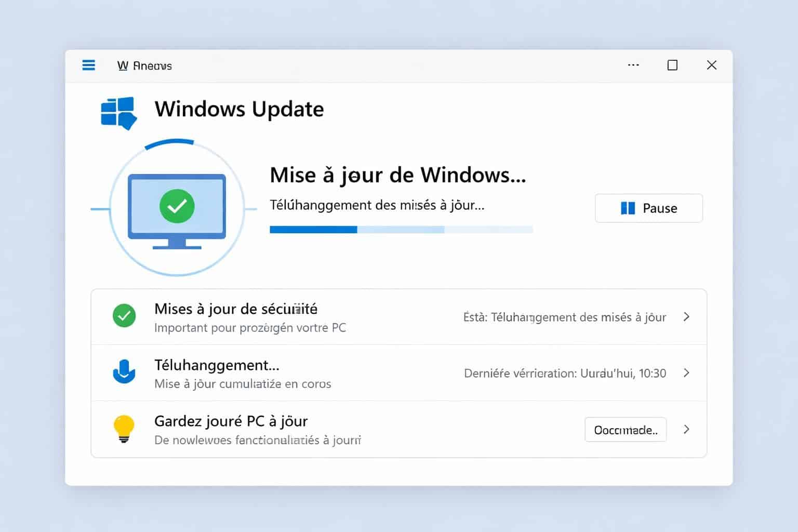Click 'De nowlewoes fanctionaliatiés à jour' subtitle
Viewport: 798px width, 532px height.
pos(258,440)
